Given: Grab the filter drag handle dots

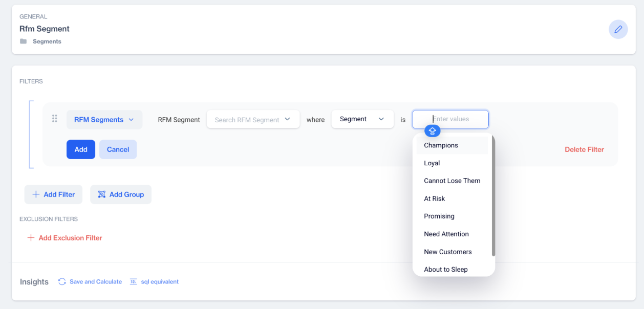Looking at the screenshot, I should coord(55,119).
